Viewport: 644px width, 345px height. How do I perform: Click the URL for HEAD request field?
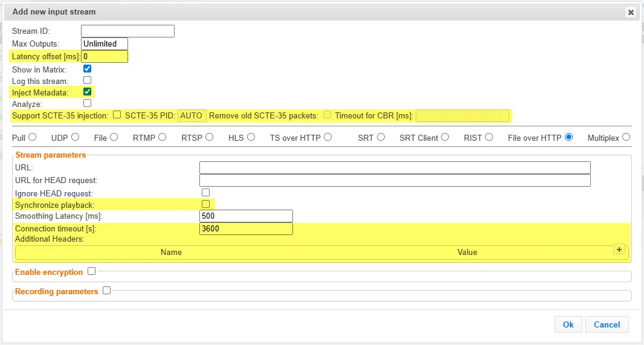395,180
